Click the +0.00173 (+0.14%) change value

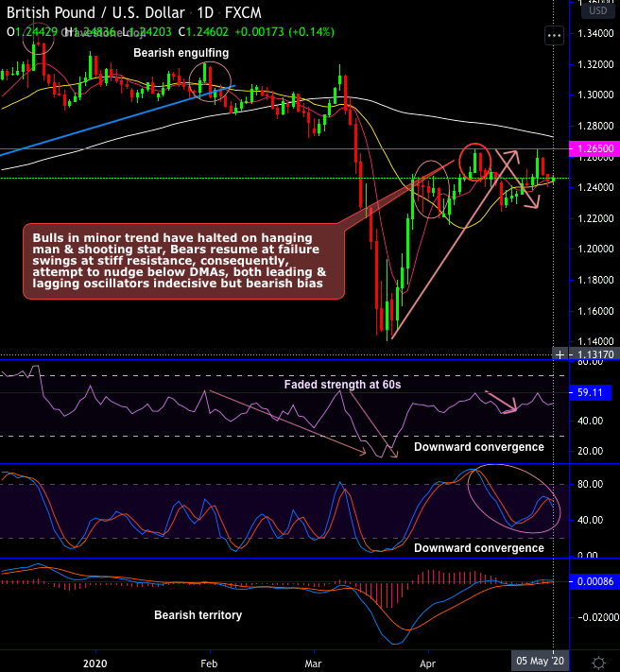[x=284, y=32]
